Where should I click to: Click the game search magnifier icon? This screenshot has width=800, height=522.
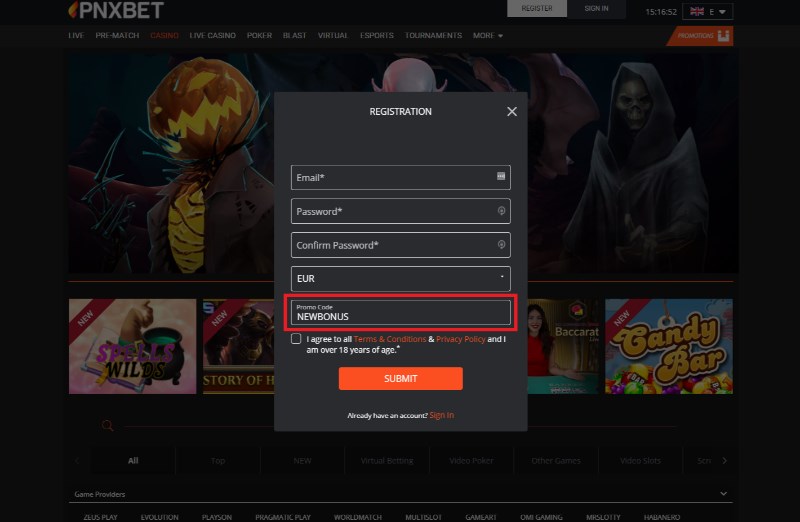pos(108,425)
